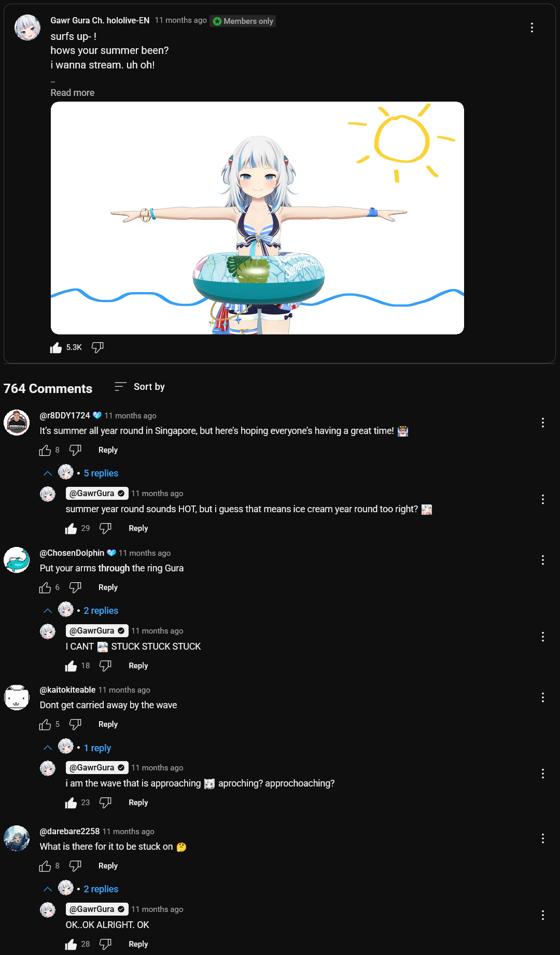This screenshot has height=955, width=560.
Task: Open the Gura swimsuit post image
Action: 257,218
